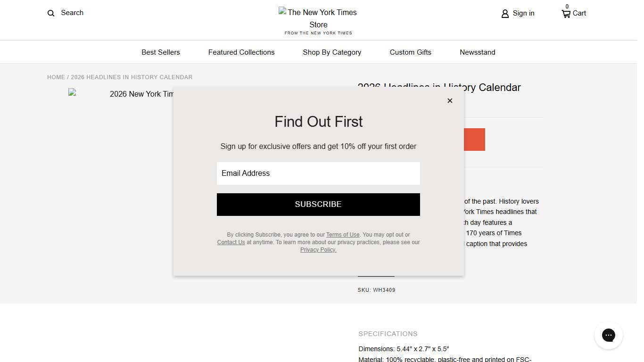644x362 pixels.
Task: Click inside the Email Address field
Action: coord(318,173)
